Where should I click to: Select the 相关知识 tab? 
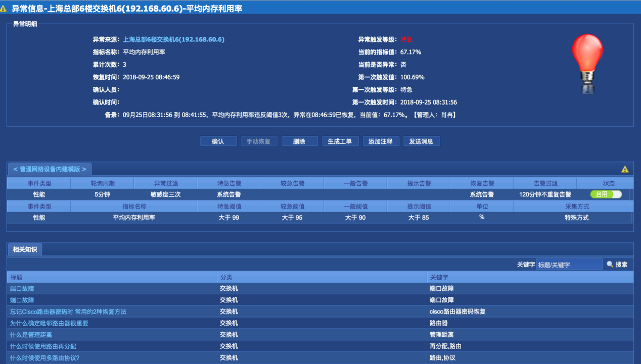(x=25, y=249)
